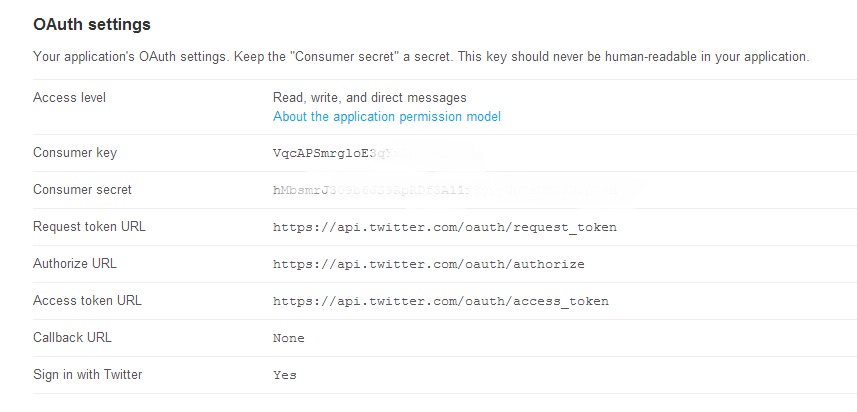Click the Callback URL label

(72, 338)
